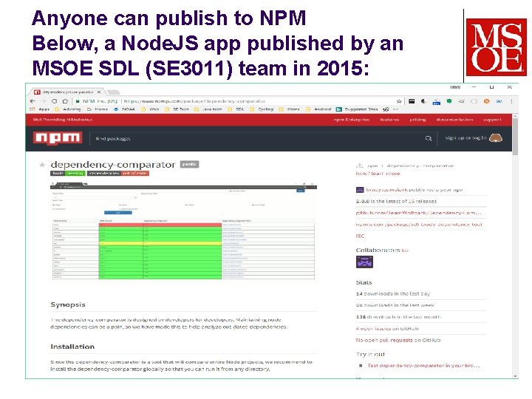532x399 pixels.
Task: Open Cycling bookmark folder
Action: 262,109
